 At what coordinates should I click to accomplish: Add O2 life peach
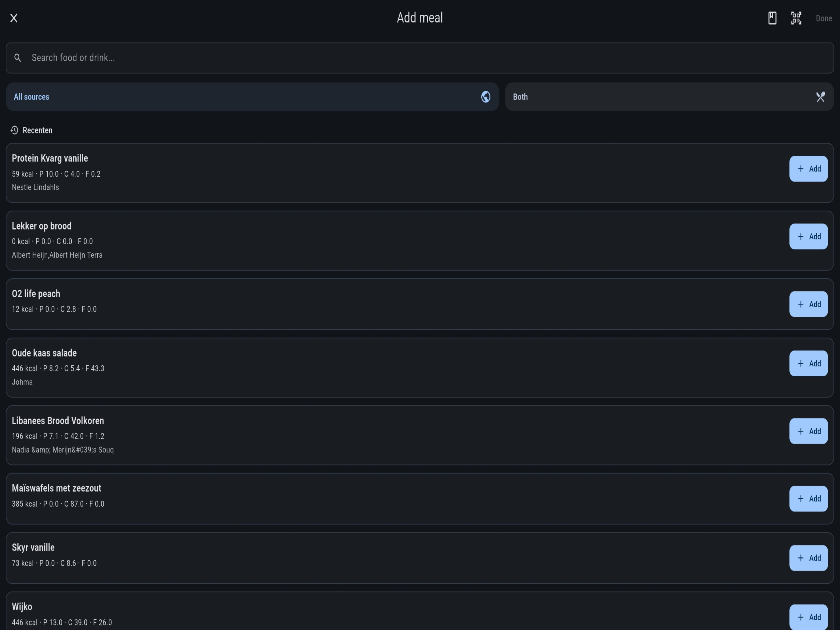tap(809, 304)
